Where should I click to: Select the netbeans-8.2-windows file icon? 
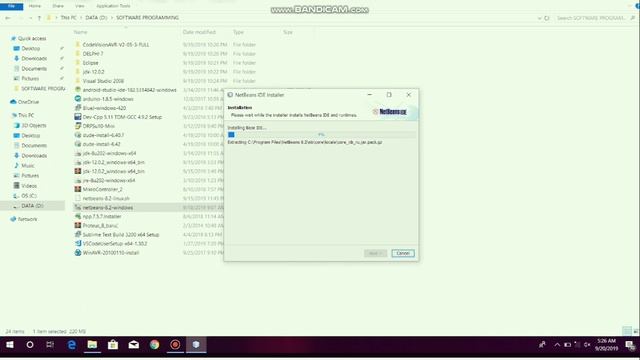tap(78, 208)
